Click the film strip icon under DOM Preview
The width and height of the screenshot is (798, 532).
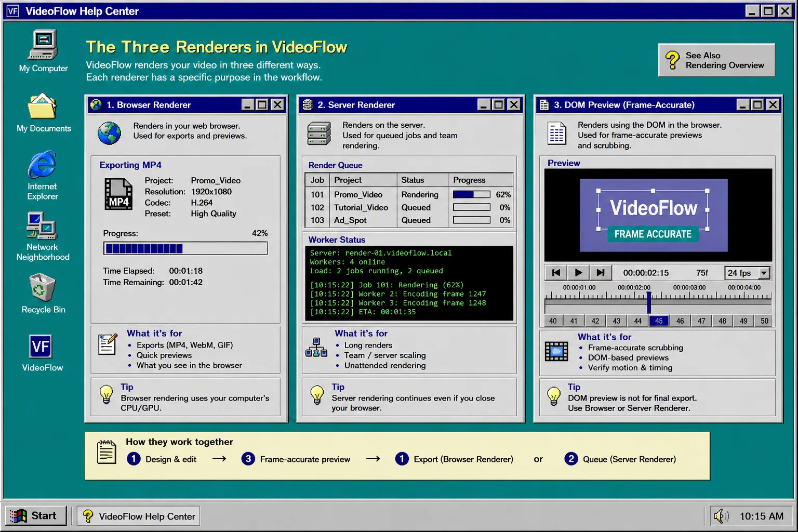pos(556,351)
